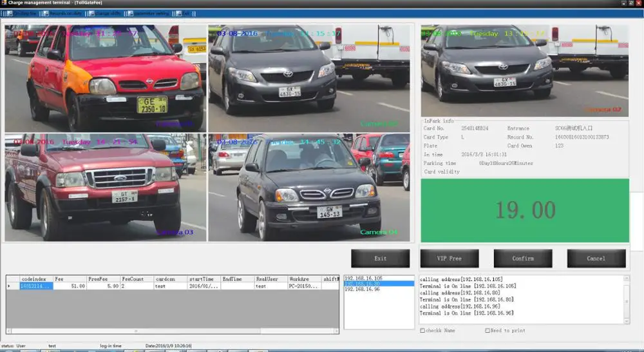Toggle the Need to print checkbox
This screenshot has height=352, width=644.
[488, 331]
